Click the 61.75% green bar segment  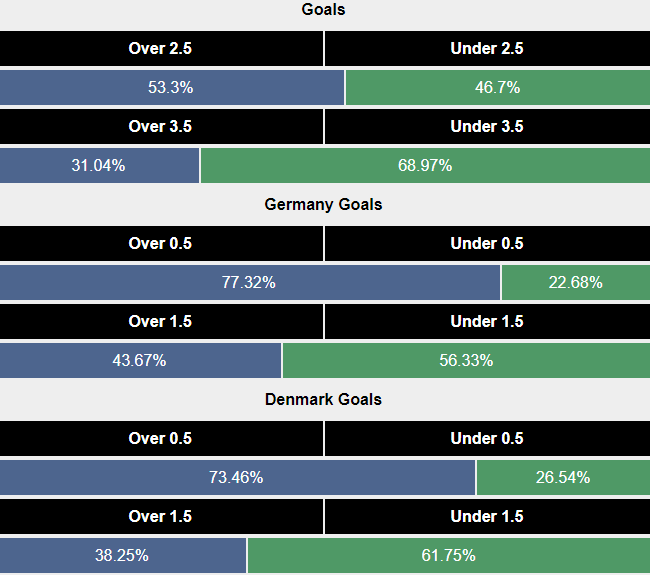pos(448,555)
